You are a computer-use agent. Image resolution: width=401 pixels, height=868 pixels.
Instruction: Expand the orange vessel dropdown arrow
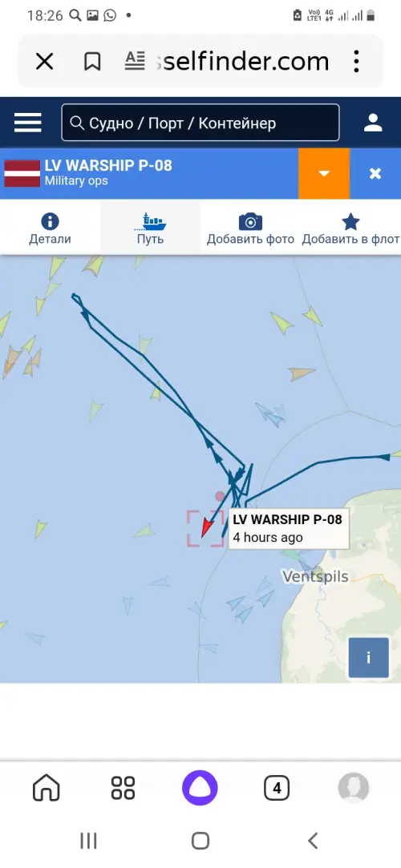point(324,173)
